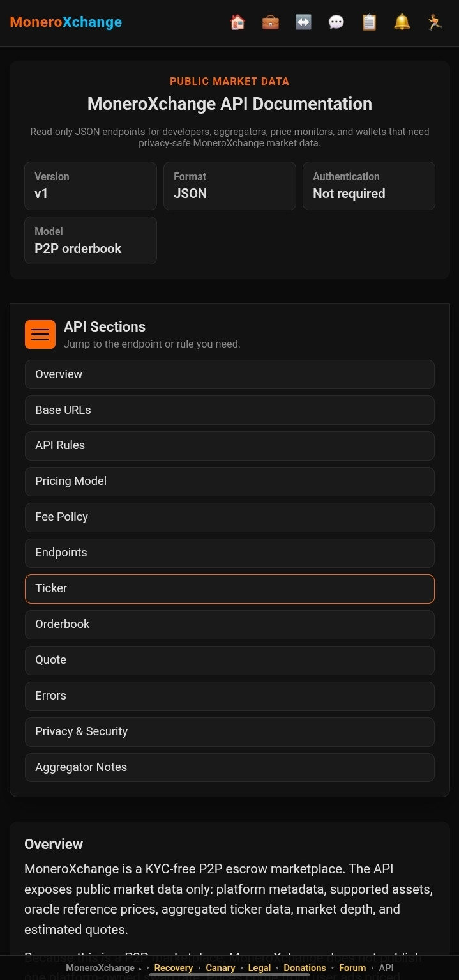Jump to the Base URLs section
This screenshot has width=459, height=980.
pyautogui.click(x=230, y=410)
